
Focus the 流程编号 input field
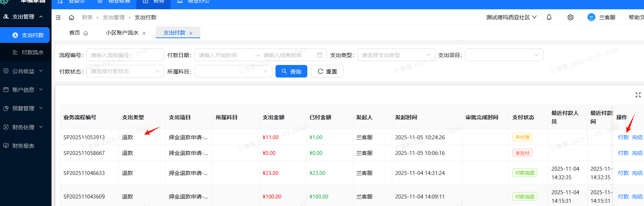click(x=125, y=55)
